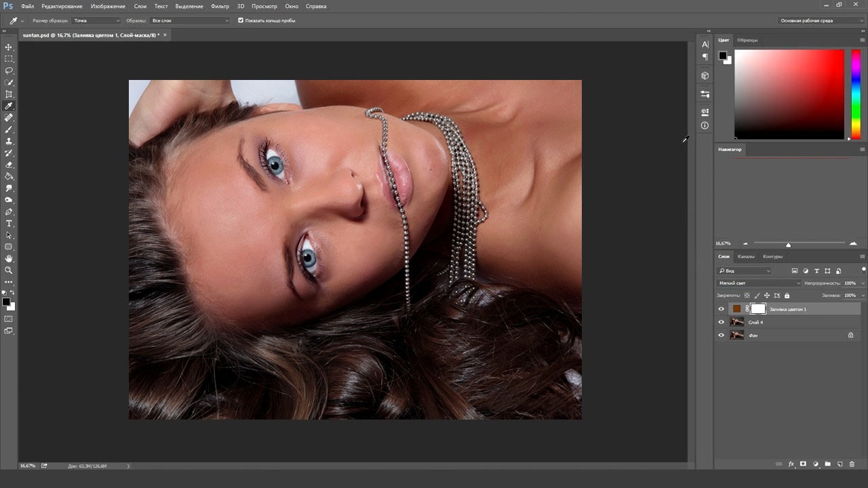The height and width of the screenshot is (488, 868).
Task: Open the 'Изображение' menu
Action: 108,6
